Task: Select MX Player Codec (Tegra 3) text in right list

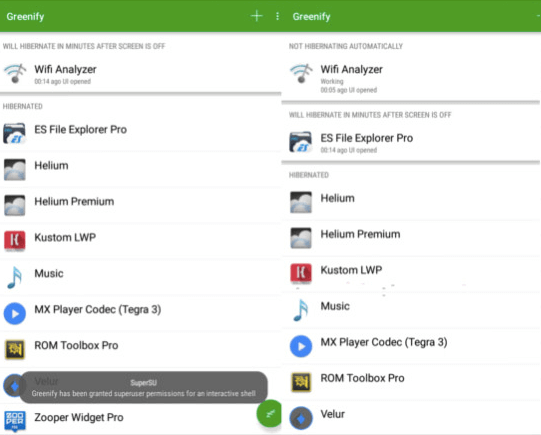Action: [384, 342]
